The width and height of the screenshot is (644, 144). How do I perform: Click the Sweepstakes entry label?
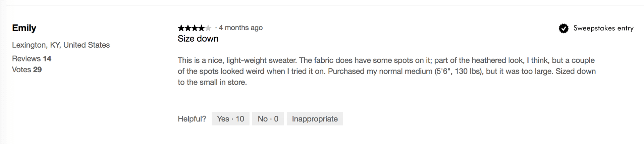603,28
